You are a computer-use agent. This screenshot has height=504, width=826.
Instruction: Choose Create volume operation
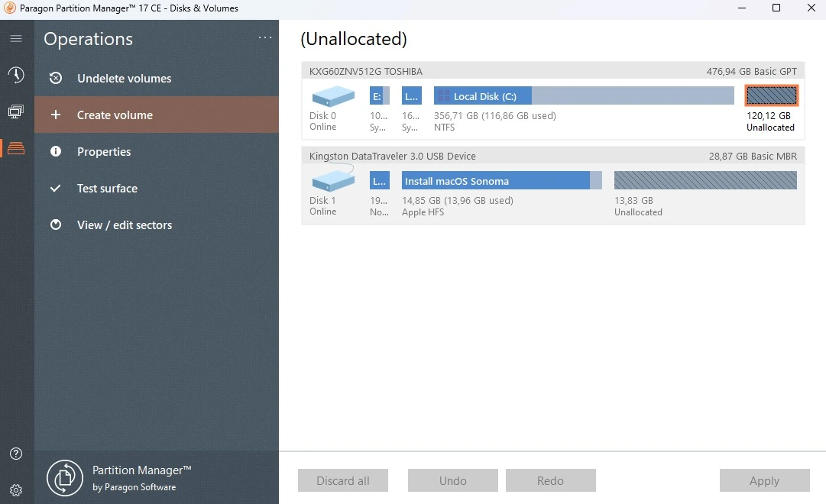157,115
